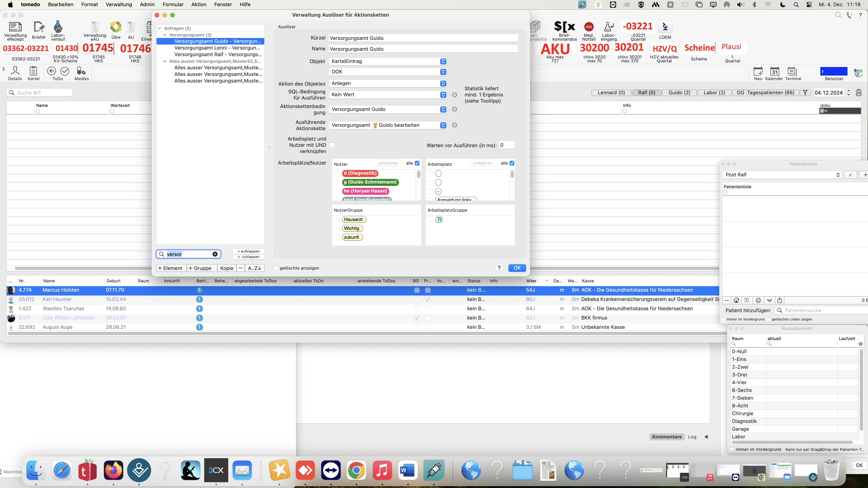Image resolution: width=868 pixels, height=488 pixels.
Task: Open the Post Ralf list dropdown
Action: point(782,174)
